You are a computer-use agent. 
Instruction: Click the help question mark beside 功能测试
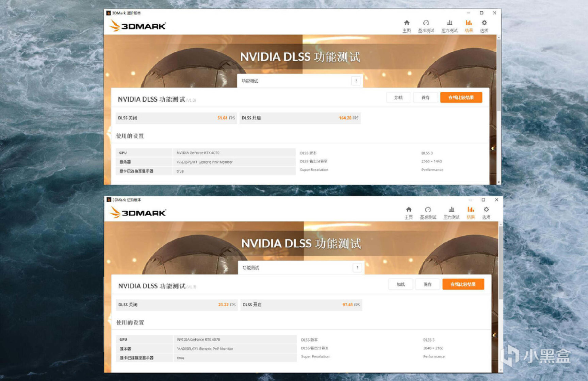(x=356, y=81)
